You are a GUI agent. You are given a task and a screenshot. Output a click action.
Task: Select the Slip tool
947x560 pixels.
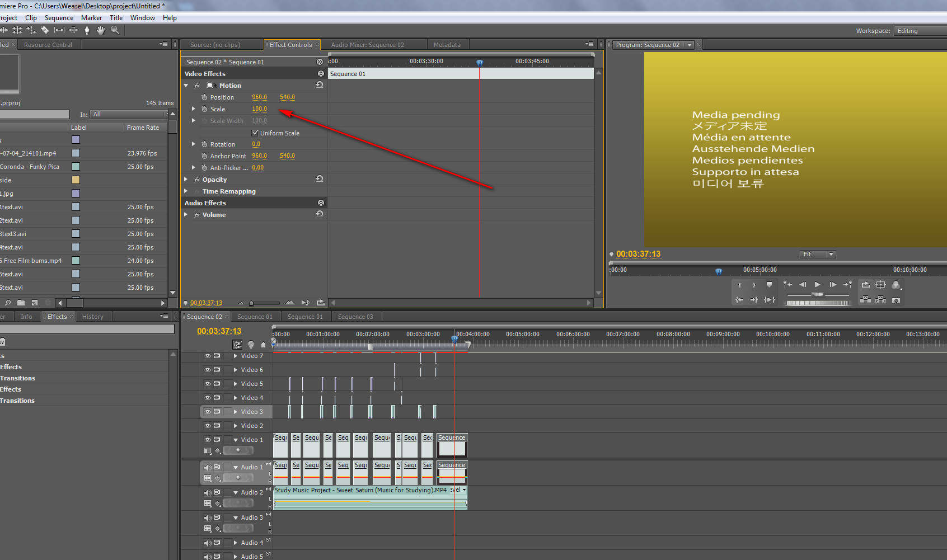pos(59,30)
